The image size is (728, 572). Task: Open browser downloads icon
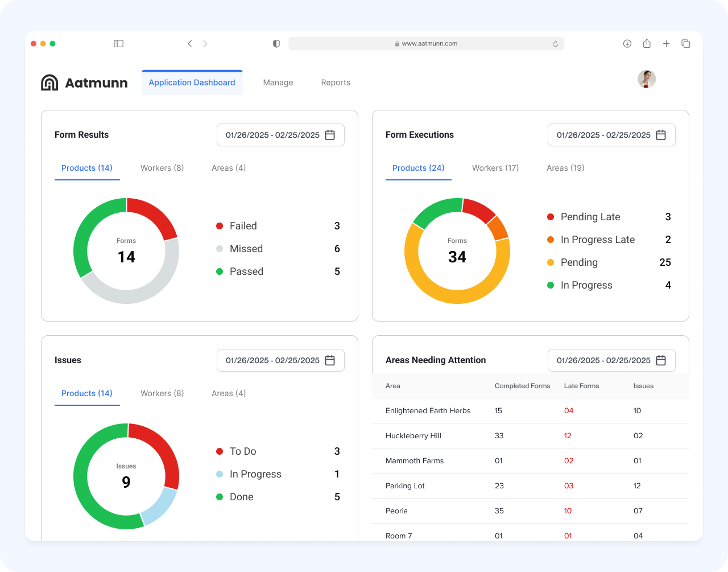tap(627, 44)
